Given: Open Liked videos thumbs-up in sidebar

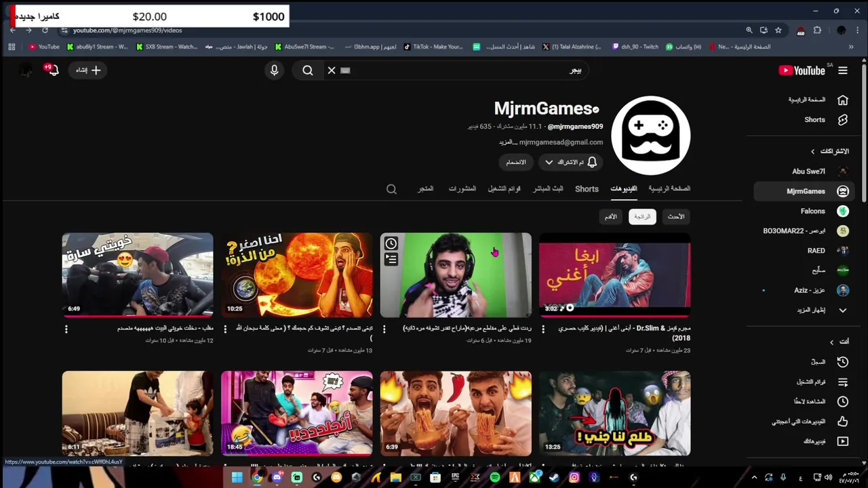Looking at the screenshot, I should pyautogui.click(x=843, y=421).
